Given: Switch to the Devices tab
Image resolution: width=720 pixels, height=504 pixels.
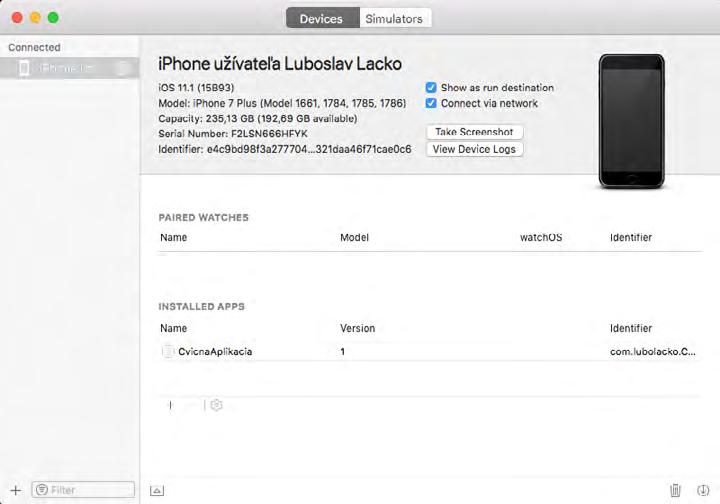Looking at the screenshot, I should point(322,18).
